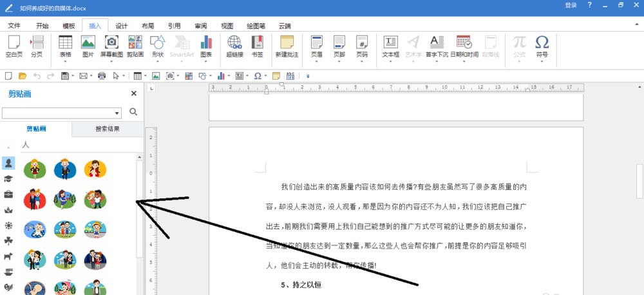644x295 pixels.
Task: Open the 形状 shapes dropdown
Action: click(158, 61)
